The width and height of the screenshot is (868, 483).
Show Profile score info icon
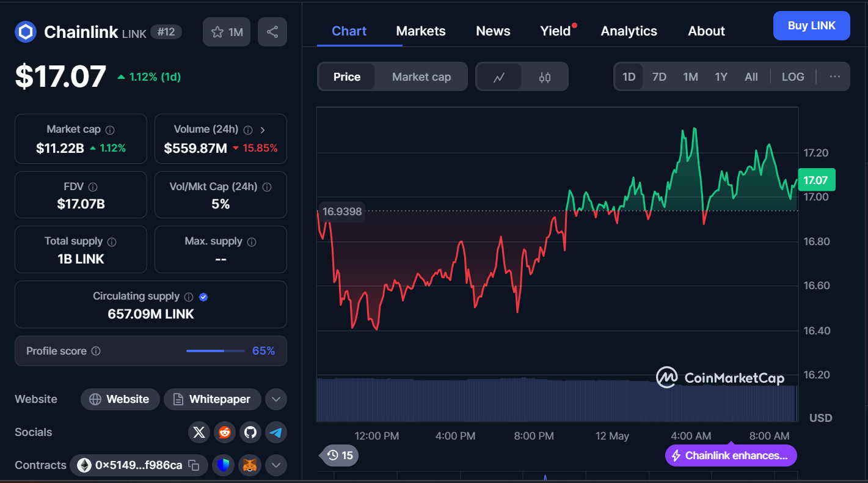tap(96, 351)
